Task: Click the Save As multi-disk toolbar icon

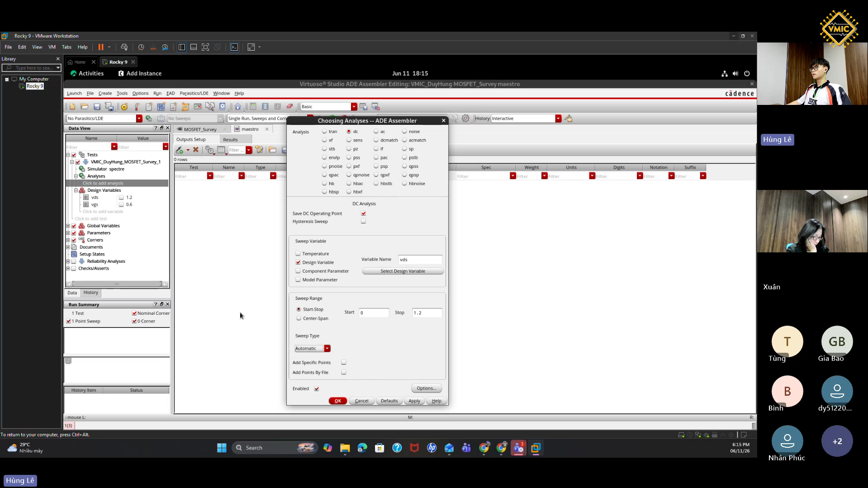Action: click(109, 107)
